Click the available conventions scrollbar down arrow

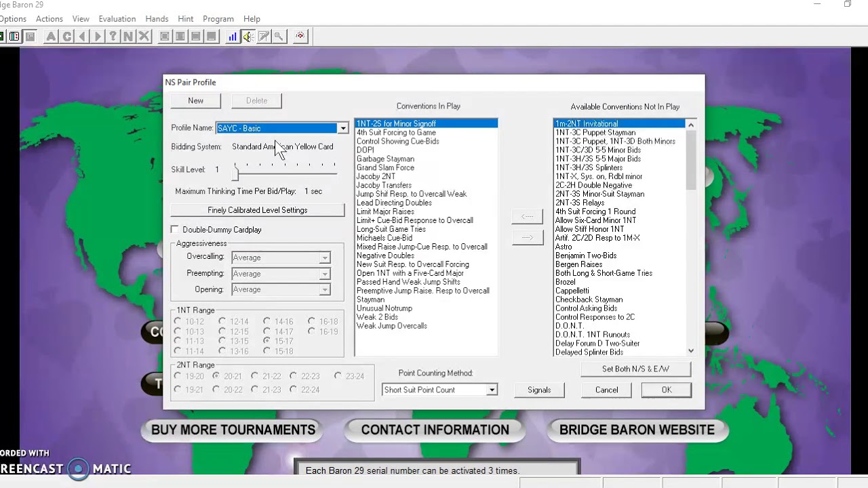[691, 350]
